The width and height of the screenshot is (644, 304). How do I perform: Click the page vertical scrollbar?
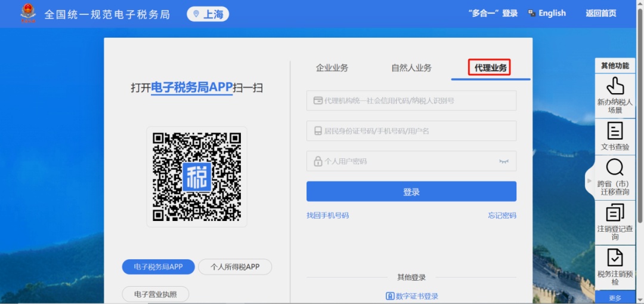click(640, 115)
